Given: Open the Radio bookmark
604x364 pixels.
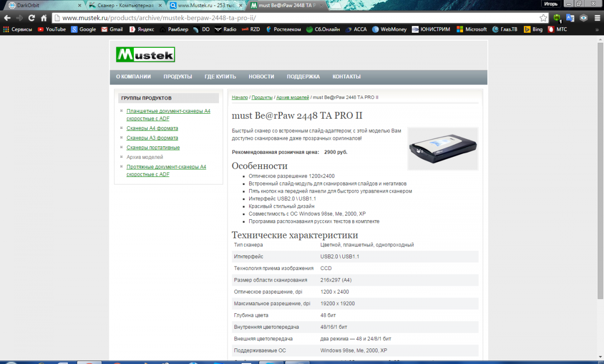Looking at the screenshot, I should (225, 29).
